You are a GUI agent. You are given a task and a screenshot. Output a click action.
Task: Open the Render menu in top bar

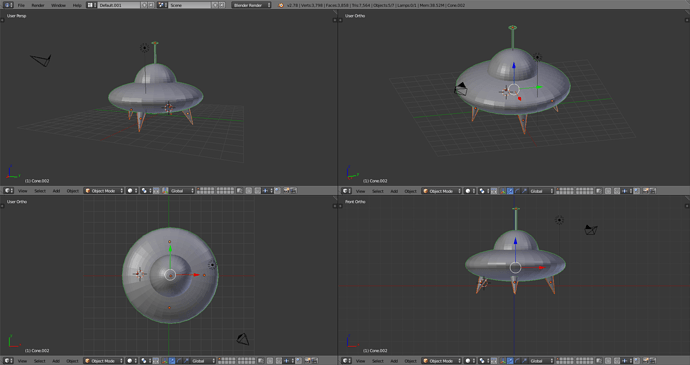38,5
